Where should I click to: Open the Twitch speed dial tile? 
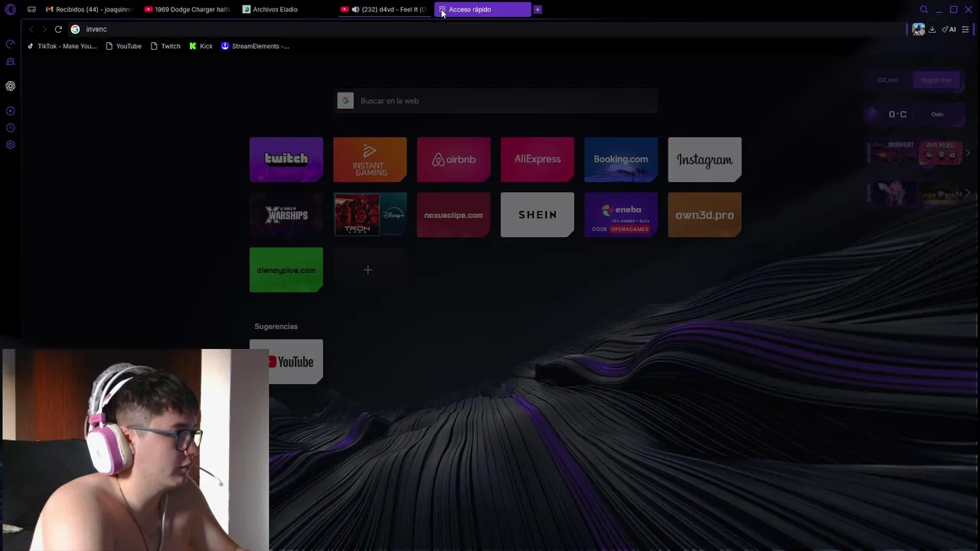[286, 160]
